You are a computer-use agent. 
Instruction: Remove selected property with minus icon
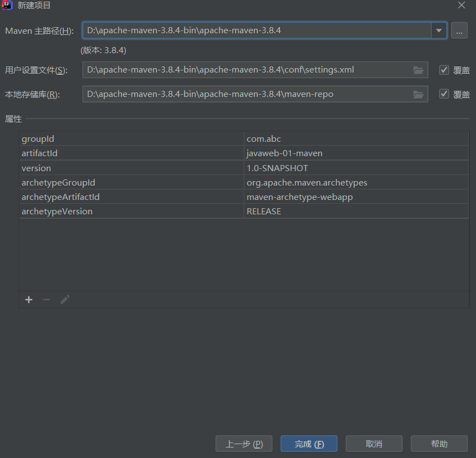pyautogui.click(x=47, y=300)
